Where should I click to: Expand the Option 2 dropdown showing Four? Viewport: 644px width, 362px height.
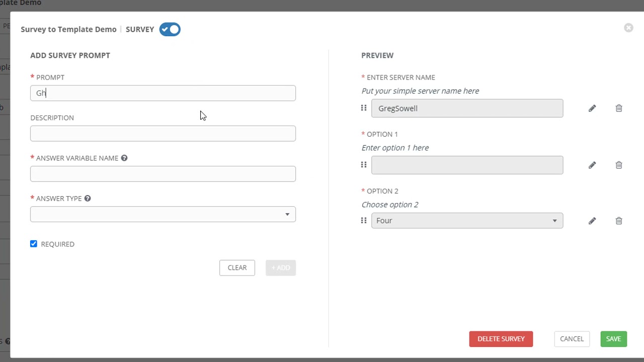point(467,221)
